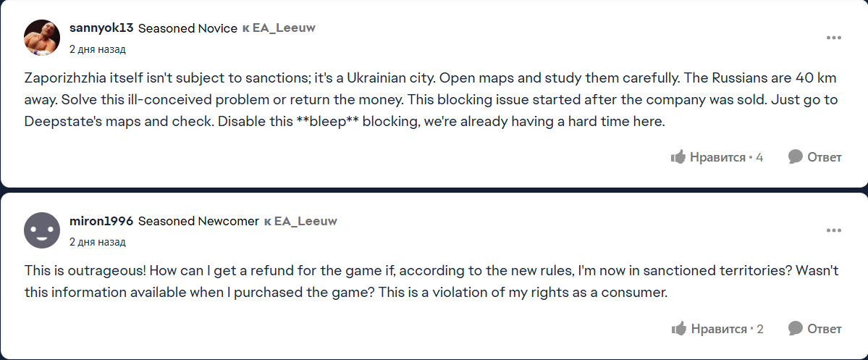Click the thumbs-up icon on miron1996's comment
Image resolution: width=868 pixels, height=360 pixels.
(679, 329)
